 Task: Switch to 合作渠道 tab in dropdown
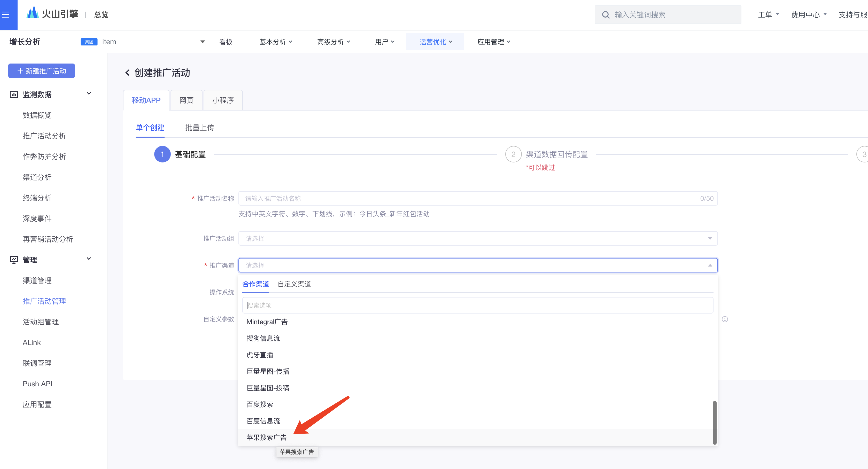(x=256, y=284)
